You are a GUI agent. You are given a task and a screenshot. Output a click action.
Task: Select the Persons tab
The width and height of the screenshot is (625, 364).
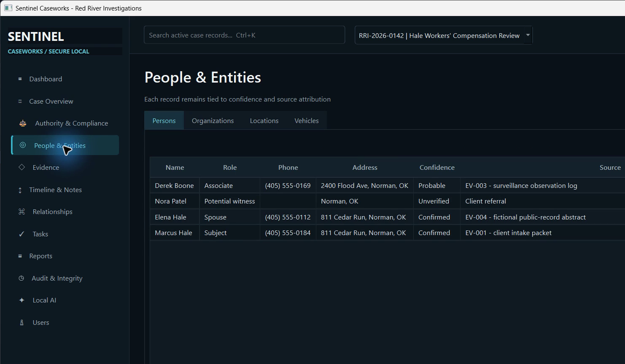(x=164, y=120)
